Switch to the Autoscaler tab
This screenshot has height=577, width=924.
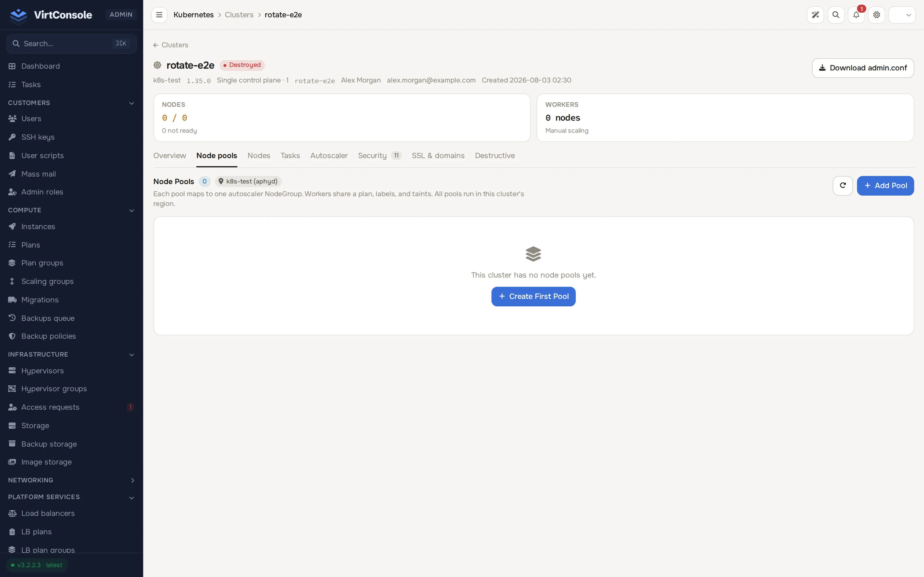point(329,156)
